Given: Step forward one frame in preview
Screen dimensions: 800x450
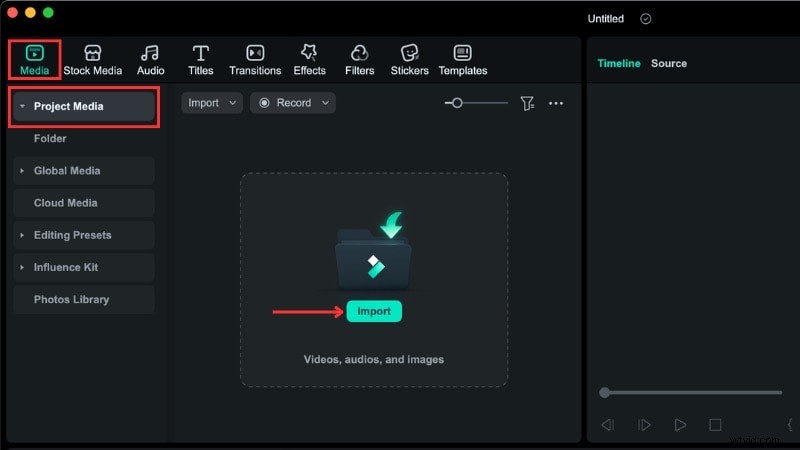Looking at the screenshot, I should [x=644, y=424].
